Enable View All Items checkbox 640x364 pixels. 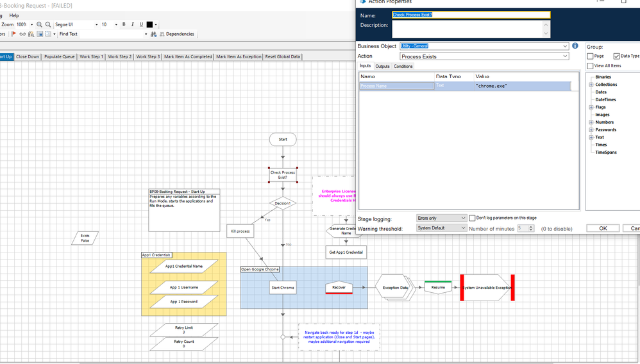[x=591, y=65]
